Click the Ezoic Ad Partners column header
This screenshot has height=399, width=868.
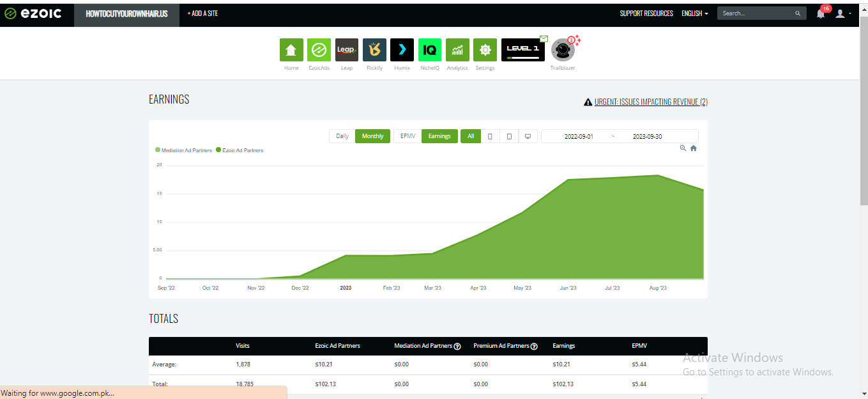click(x=338, y=346)
